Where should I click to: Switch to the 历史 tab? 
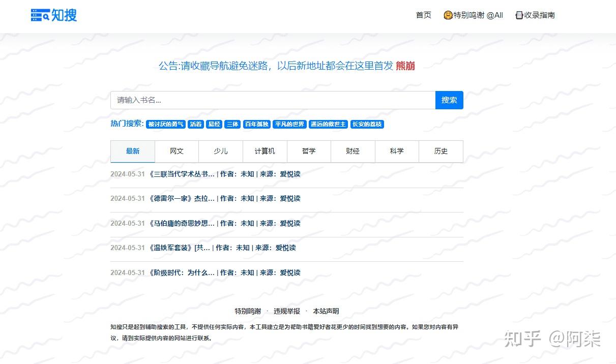441,151
